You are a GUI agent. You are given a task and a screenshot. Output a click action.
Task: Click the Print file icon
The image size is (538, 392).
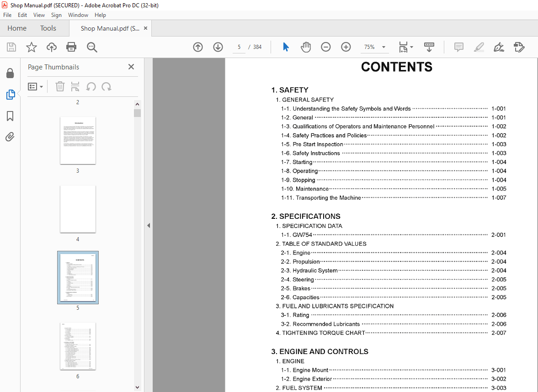tap(71, 47)
